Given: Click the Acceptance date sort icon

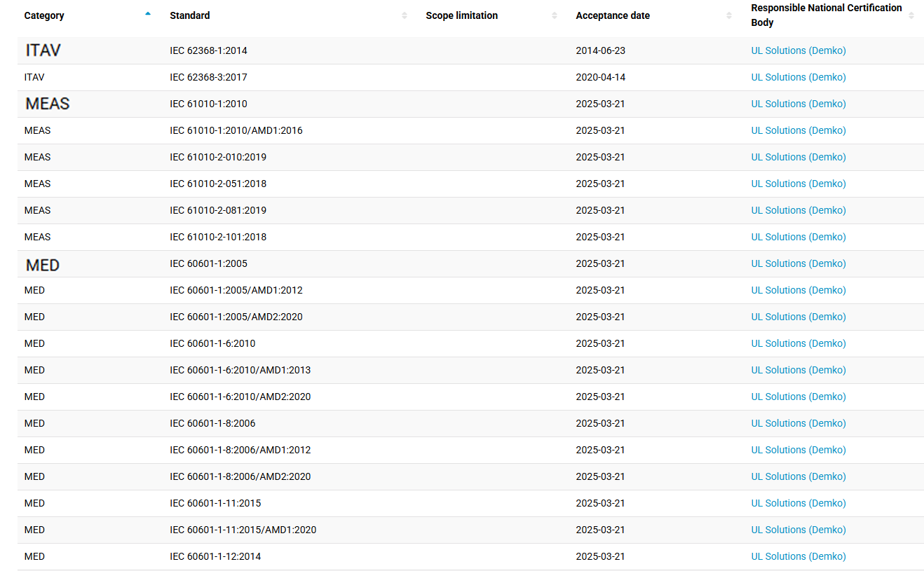Looking at the screenshot, I should point(729,15).
